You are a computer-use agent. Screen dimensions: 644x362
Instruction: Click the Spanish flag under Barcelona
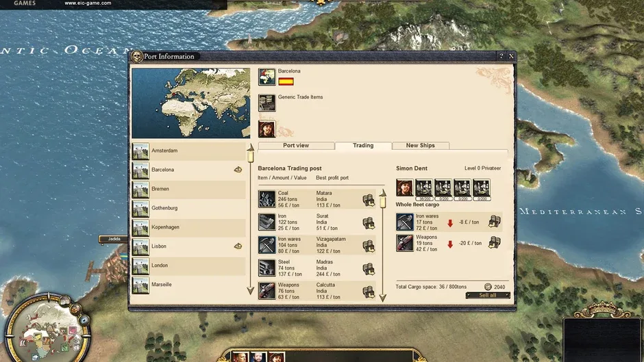point(286,81)
